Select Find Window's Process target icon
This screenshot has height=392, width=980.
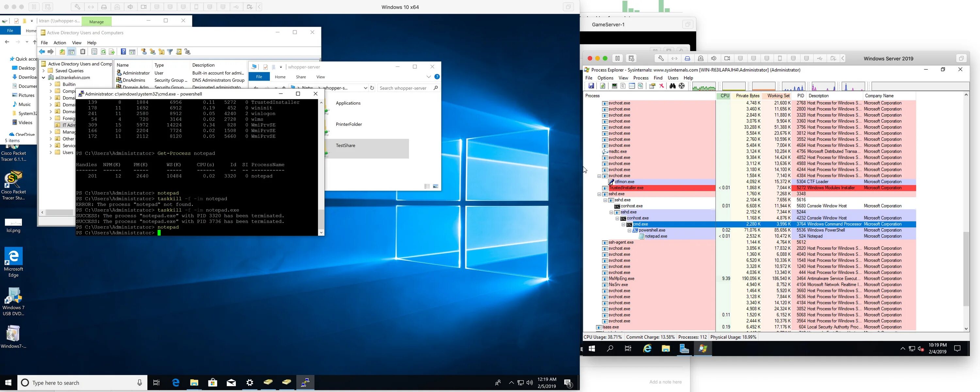pyautogui.click(x=682, y=86)
